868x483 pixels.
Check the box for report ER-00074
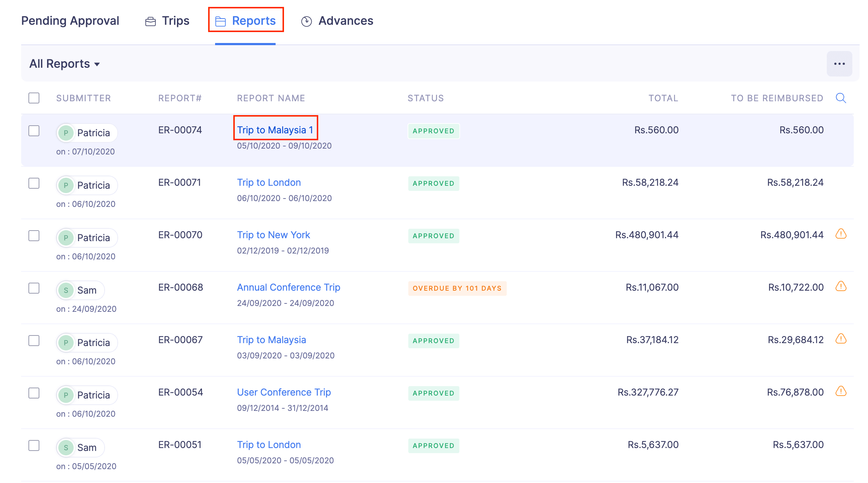point(34,131)
